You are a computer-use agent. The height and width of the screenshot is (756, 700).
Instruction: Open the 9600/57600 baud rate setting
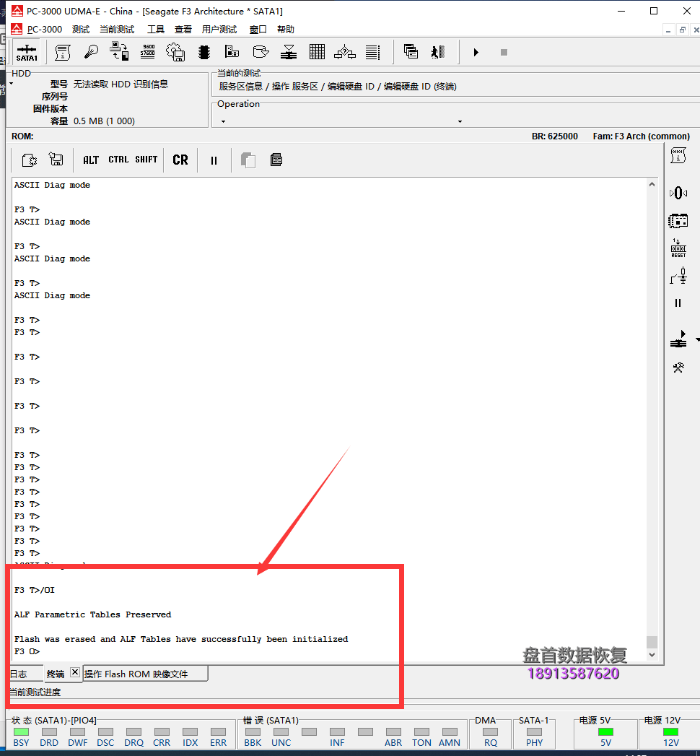pos(147,51)
